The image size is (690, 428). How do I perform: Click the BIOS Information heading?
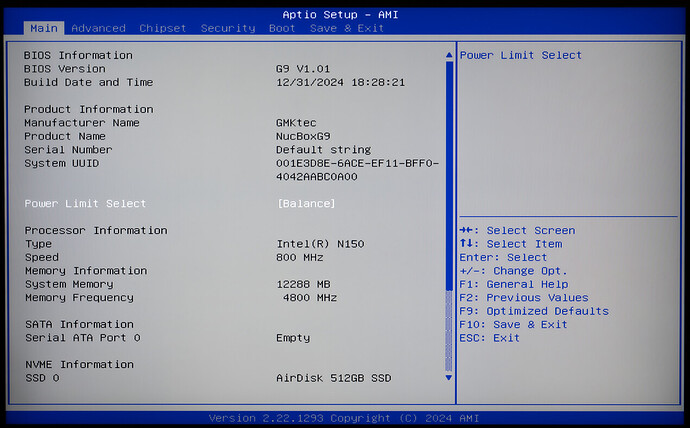78,55
